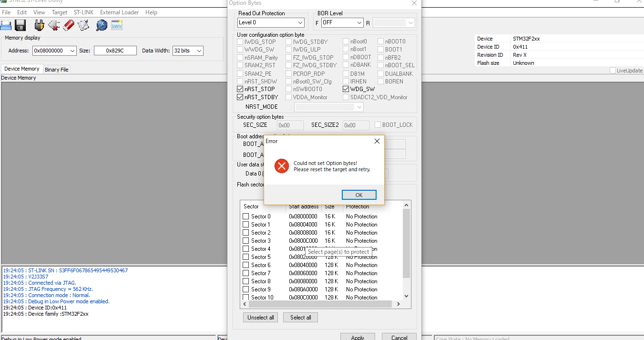Click the Unselect all button

[x=261, y=318]
